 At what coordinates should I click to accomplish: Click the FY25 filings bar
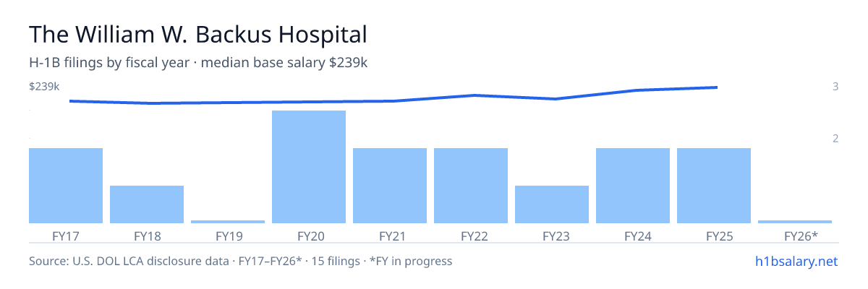point(714,186)
